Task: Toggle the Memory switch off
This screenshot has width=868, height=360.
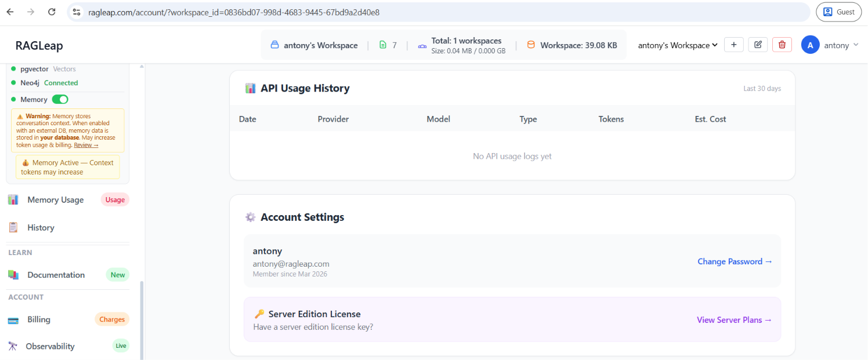Action: tap(60, 99)
